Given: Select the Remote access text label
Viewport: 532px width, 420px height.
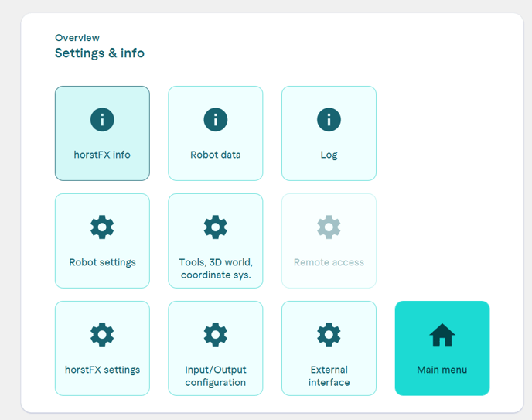Looking at the screenshot, I should [x=329, y=262].
